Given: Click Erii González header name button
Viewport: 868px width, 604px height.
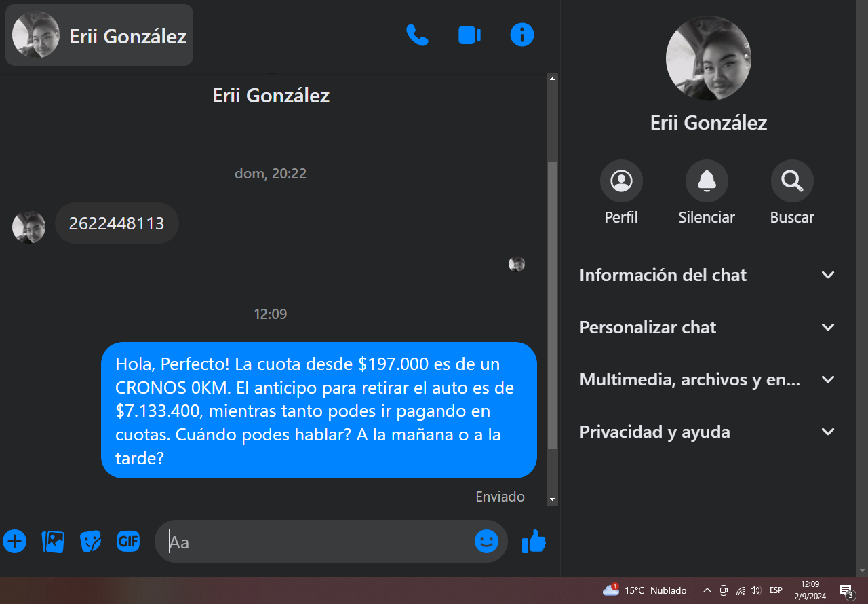Looking at the screenshot, I should 100,35.
